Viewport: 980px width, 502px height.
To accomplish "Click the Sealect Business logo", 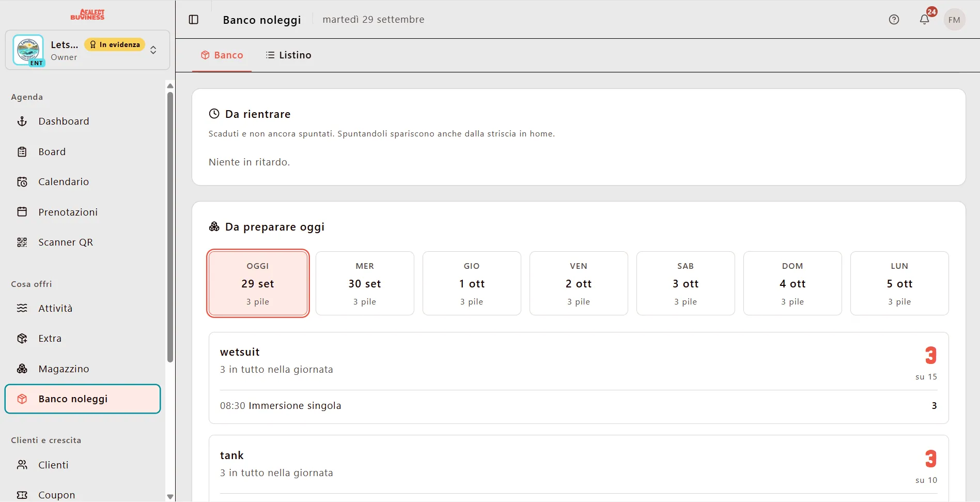I will tap(87, 14).
